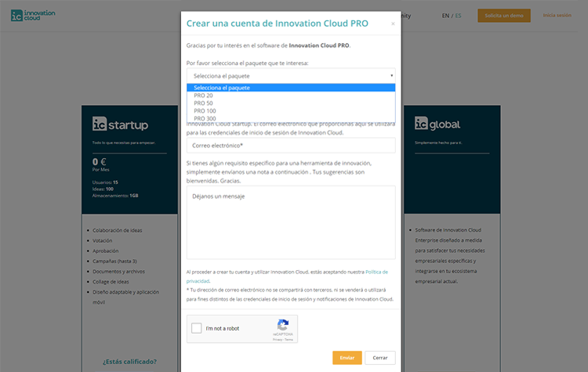Viewport: 588px width, 372px height.
Task: Click the Cerrar button
Action: coord(380,358)
